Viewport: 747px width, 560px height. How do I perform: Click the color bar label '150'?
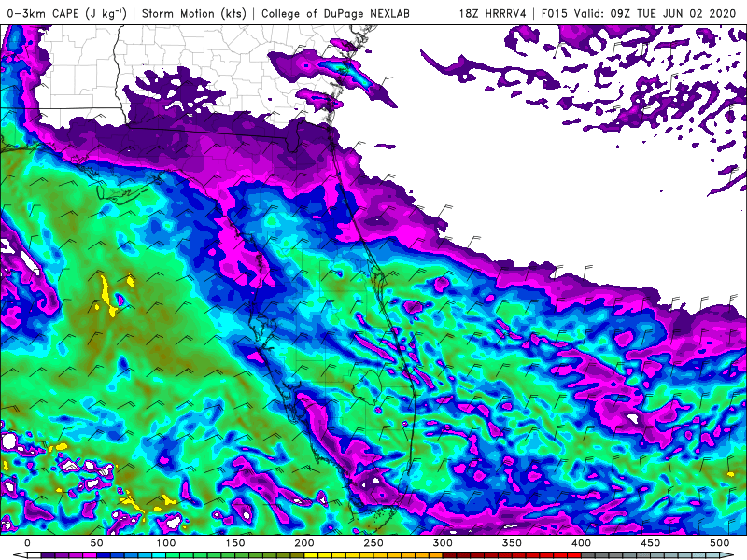pyautogui.click(x=235, y=543)
